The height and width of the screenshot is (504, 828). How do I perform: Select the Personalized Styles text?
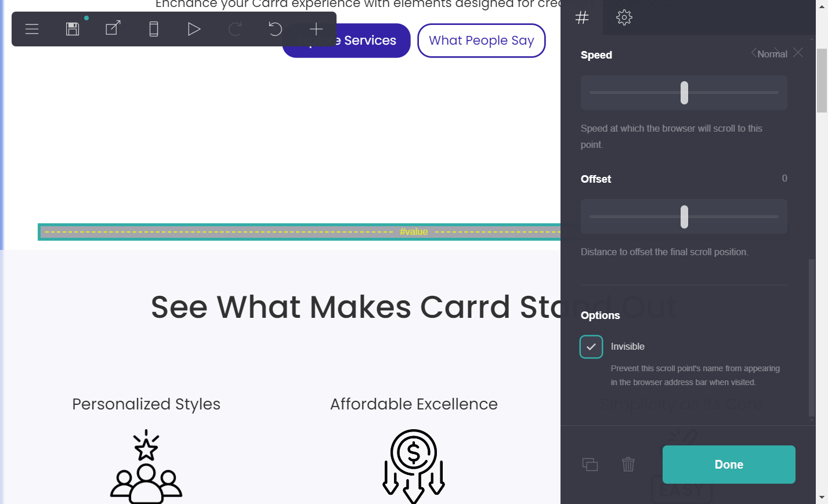[x=146, y=404]
